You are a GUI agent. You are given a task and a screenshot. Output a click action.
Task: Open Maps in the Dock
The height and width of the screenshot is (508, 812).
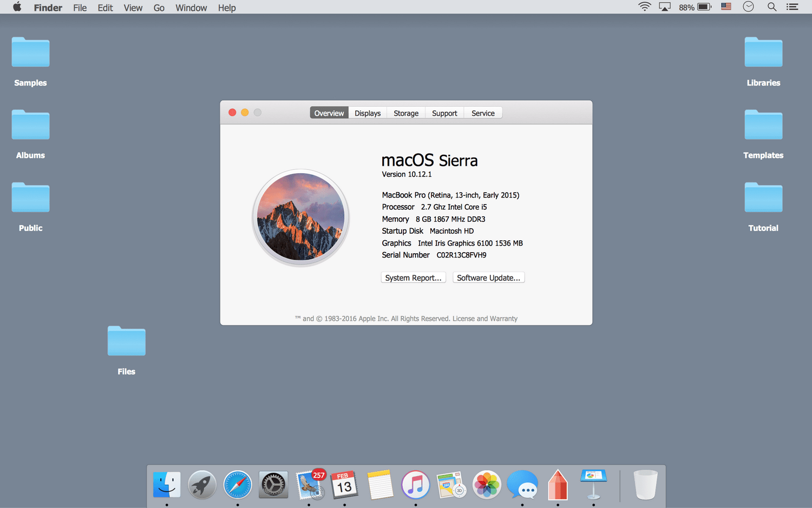[x=451, y=485]
